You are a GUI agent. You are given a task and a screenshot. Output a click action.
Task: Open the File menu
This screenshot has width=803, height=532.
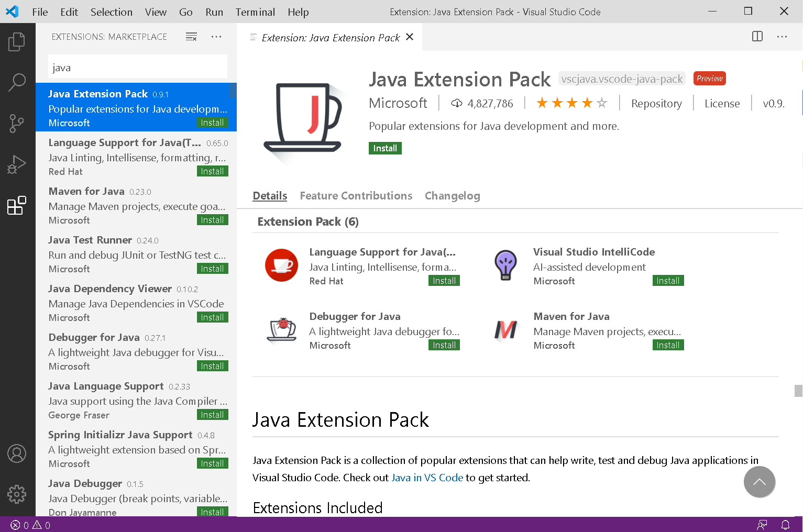(40, 12)
